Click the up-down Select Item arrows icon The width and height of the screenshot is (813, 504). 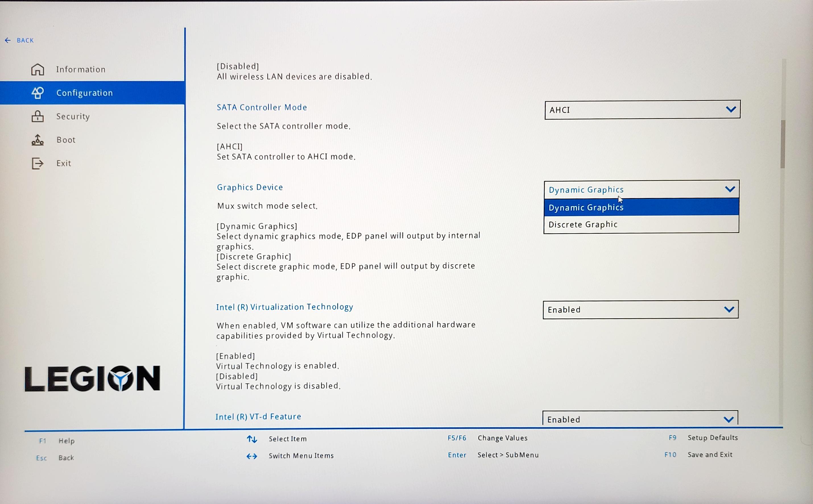point(252,439)
